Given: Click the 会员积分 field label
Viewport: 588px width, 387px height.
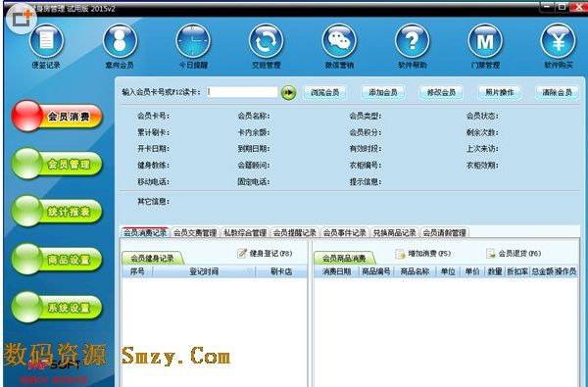Looking at the screenshot, I should pos(366,132).
